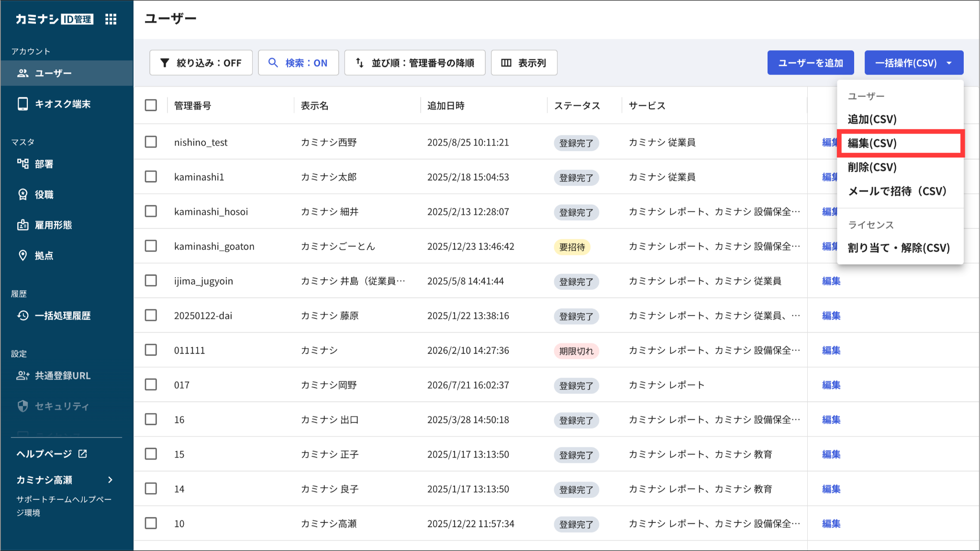Collapse the 一括操作(CSV) dropdown button
This screenshot has height=551, width=980.
pos(914,63)
